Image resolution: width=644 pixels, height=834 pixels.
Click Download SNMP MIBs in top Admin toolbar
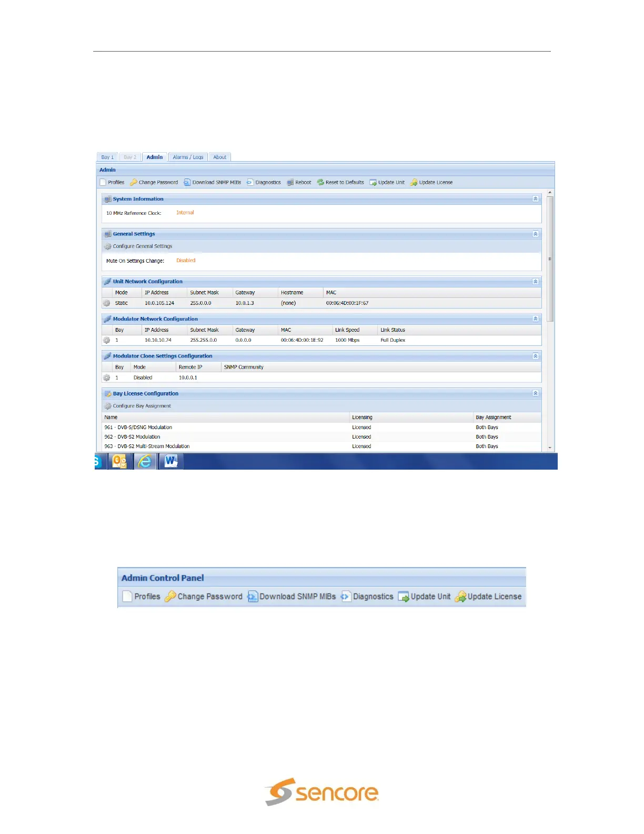212,182
